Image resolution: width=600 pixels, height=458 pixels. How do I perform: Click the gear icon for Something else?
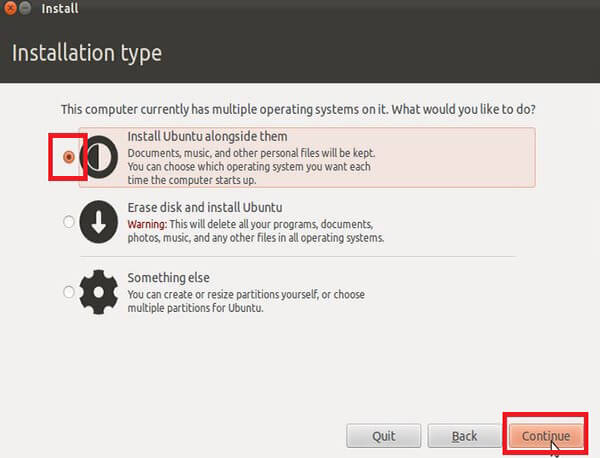coord(99,292)
